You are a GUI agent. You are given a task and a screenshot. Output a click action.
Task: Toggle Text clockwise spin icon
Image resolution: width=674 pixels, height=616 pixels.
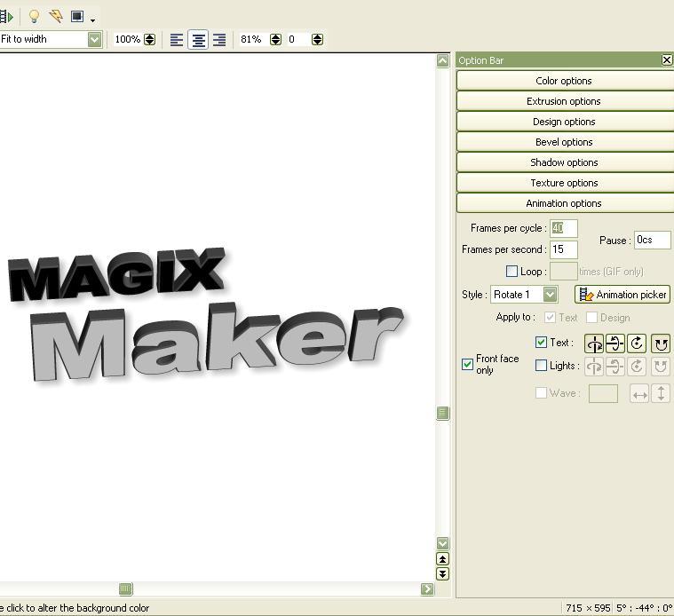coord(636,344)
